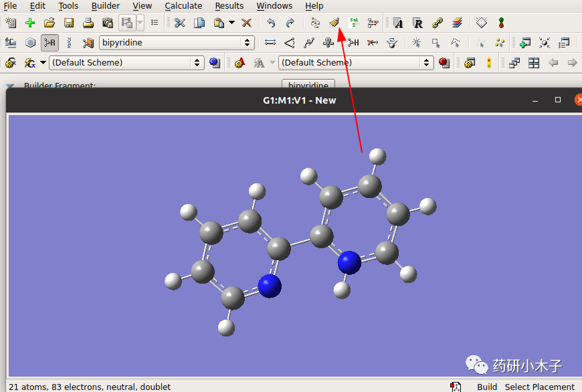
Task: Click the stacked-layers Select Layer icon
Action: (457, 23)
